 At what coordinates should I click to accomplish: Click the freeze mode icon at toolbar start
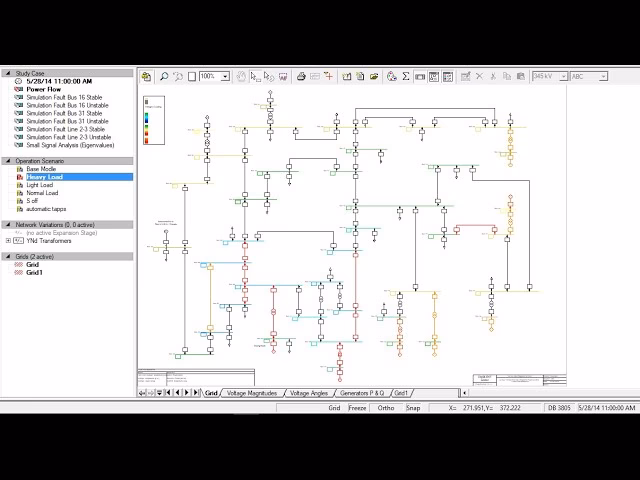pos(146,76)
